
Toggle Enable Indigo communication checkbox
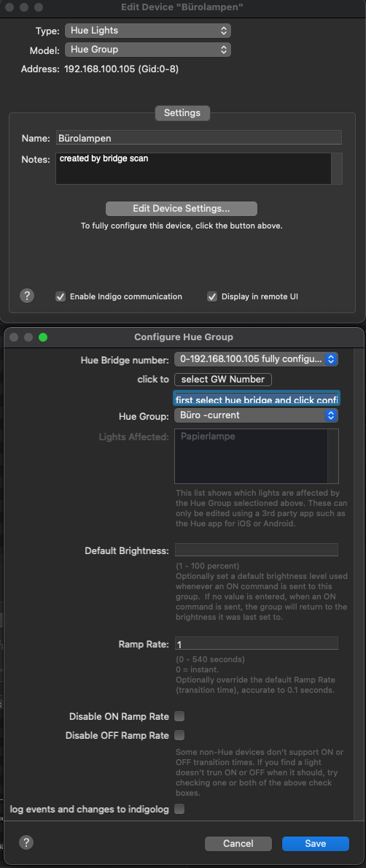(61, 296)
